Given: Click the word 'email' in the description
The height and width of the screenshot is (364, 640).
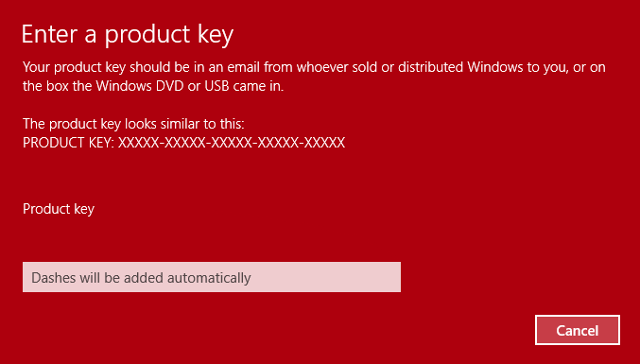Looking at the screenshot, I should point(244,67).
